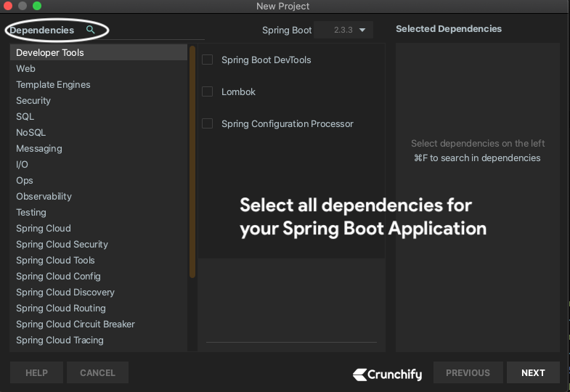Open HELP for the wizard
The image size is (570, 392).
click(36, 372)
